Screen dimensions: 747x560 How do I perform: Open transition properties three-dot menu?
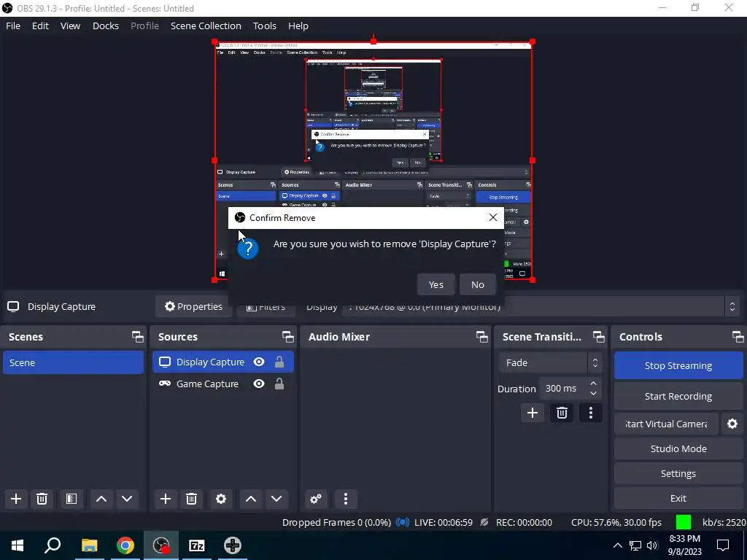pyautogui.click(x=591, y=413)
